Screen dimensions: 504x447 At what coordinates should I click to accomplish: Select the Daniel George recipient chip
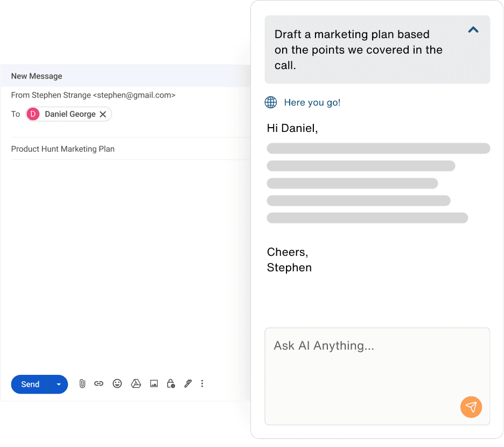click(69, 114)
